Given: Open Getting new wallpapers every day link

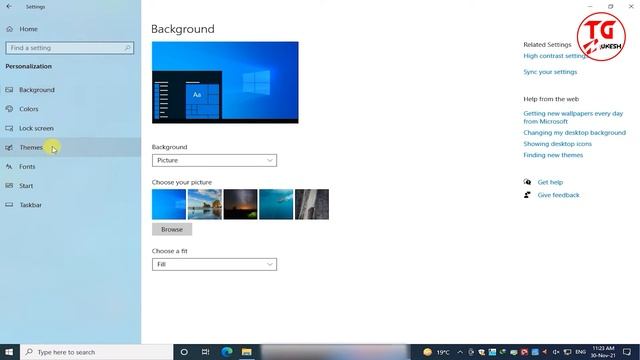Looking at the screenshot, I should pos(573,118).
